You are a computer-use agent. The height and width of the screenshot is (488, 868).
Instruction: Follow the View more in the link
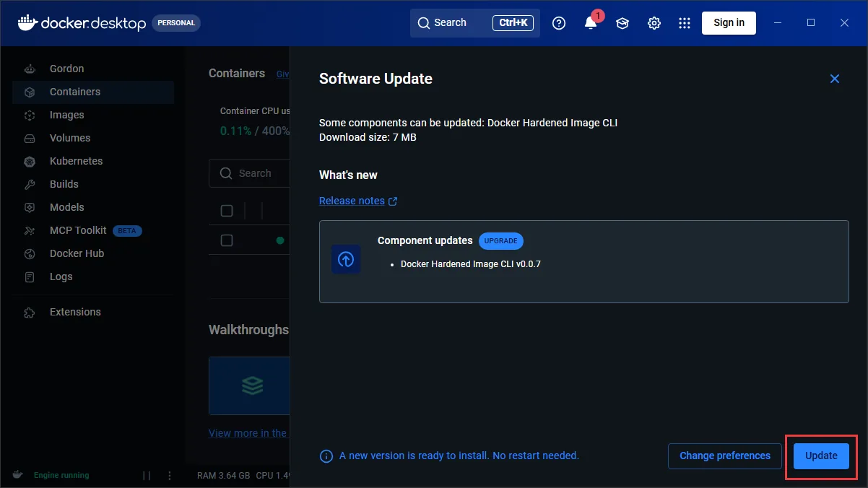coord(248,433)
